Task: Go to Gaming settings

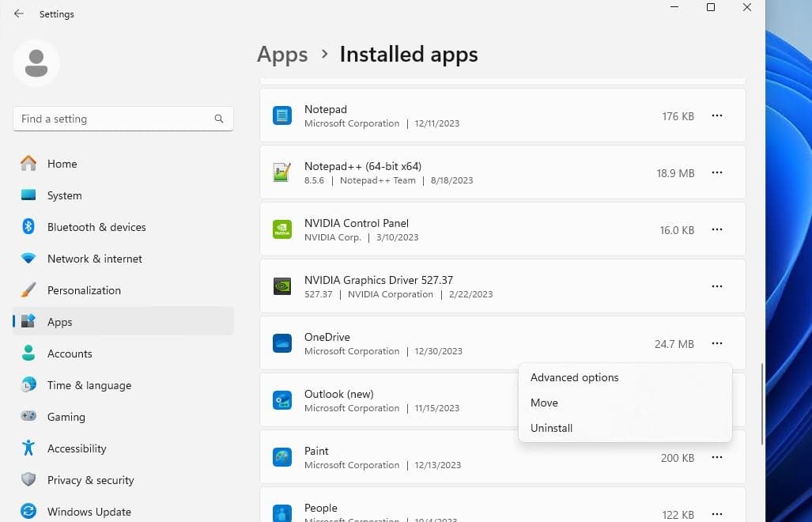Action: (x=123, y=416)
